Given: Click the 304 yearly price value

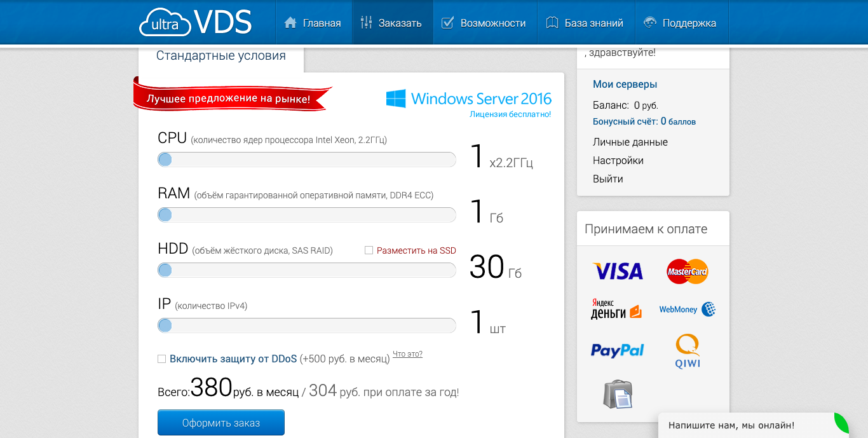Looking at the screenshot, I should (323, 390).
